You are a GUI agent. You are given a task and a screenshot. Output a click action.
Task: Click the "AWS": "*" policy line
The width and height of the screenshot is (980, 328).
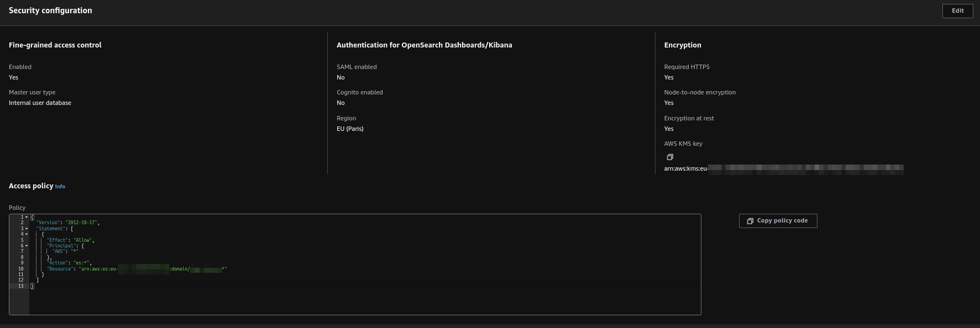point(65,251)
